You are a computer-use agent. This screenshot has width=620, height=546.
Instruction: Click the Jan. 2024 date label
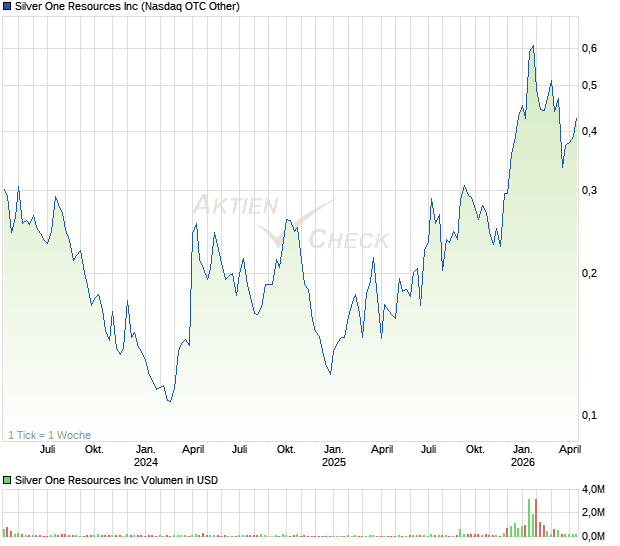coord(146,456)
